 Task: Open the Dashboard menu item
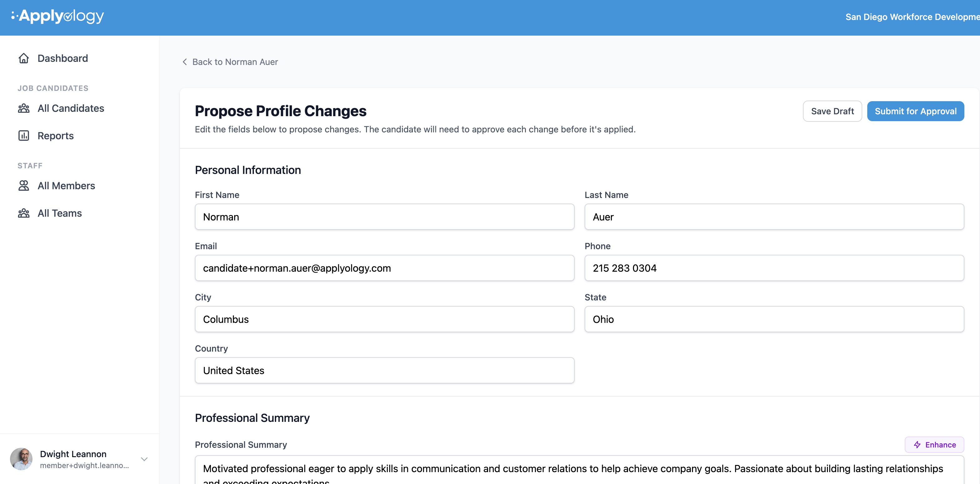point(63,58)
